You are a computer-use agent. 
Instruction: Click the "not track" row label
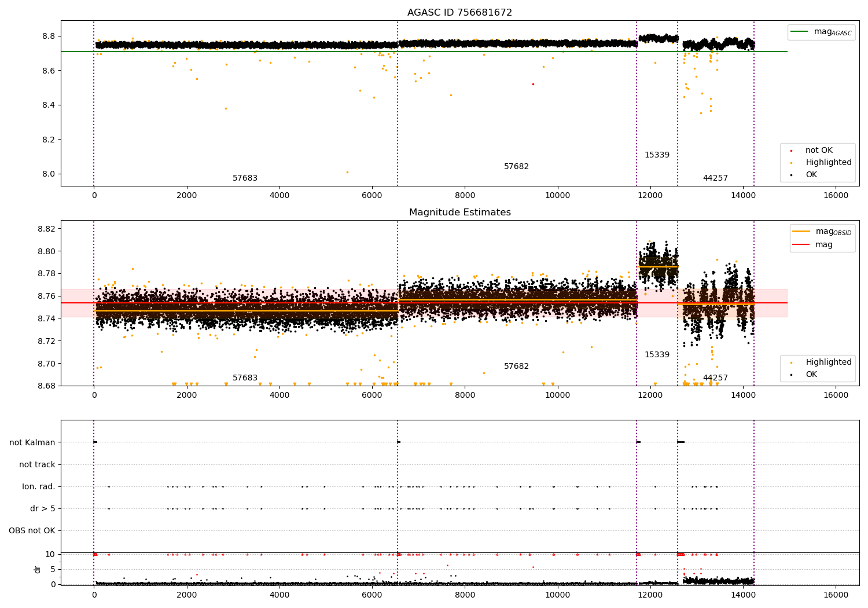pyautogui.click(x=37, y=464)
